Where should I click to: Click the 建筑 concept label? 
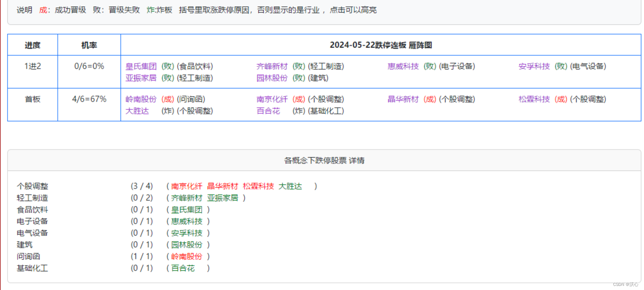coord(25,245)
